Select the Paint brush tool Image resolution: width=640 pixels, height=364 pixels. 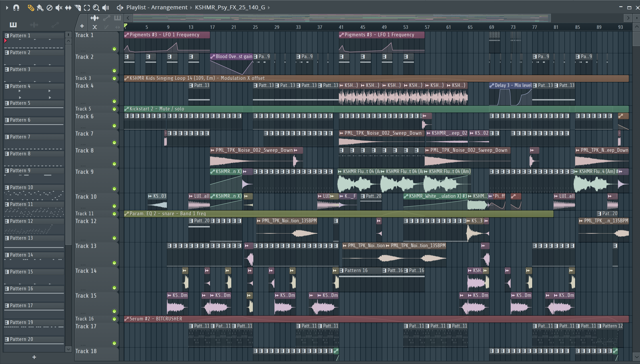coord(40,8)
